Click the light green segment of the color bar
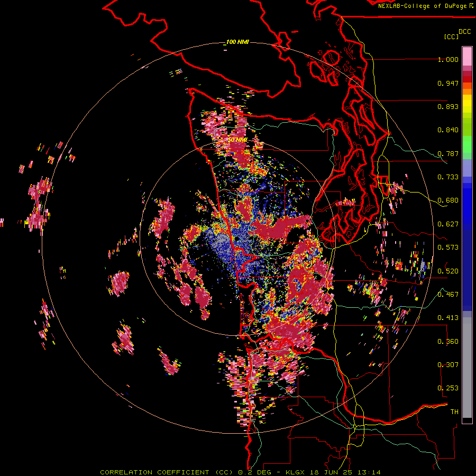This screenshot has width=476, height=476. tap(467, 144)
